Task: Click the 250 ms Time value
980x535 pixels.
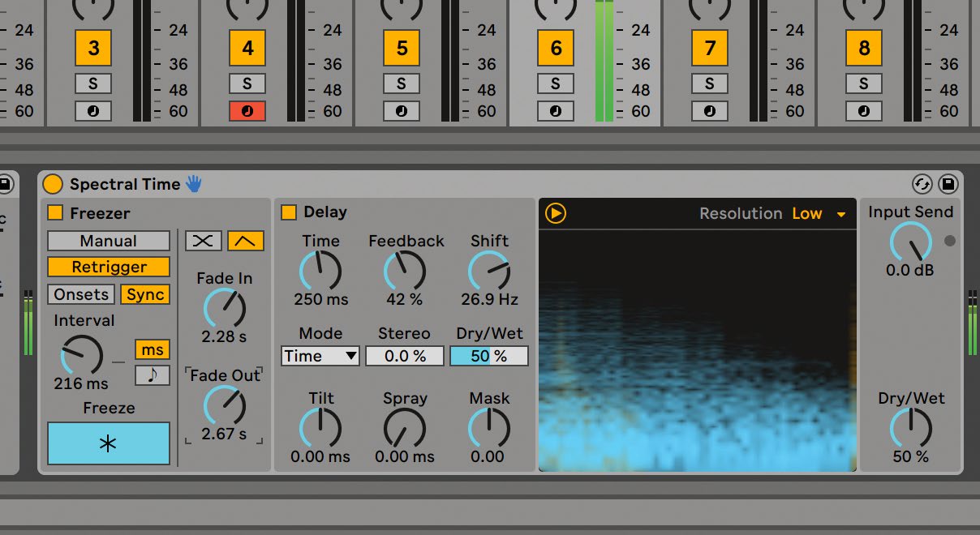Action: click(320, 299)
